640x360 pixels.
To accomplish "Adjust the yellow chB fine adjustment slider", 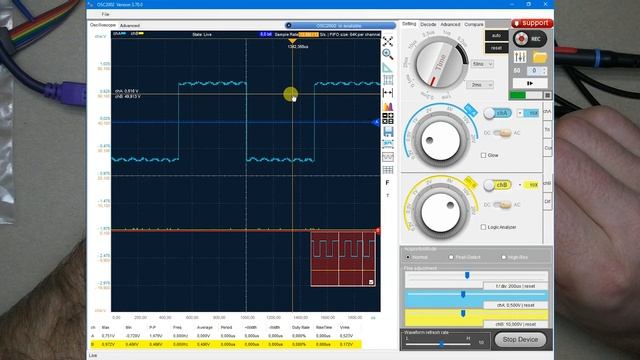I will pos(463,313).
